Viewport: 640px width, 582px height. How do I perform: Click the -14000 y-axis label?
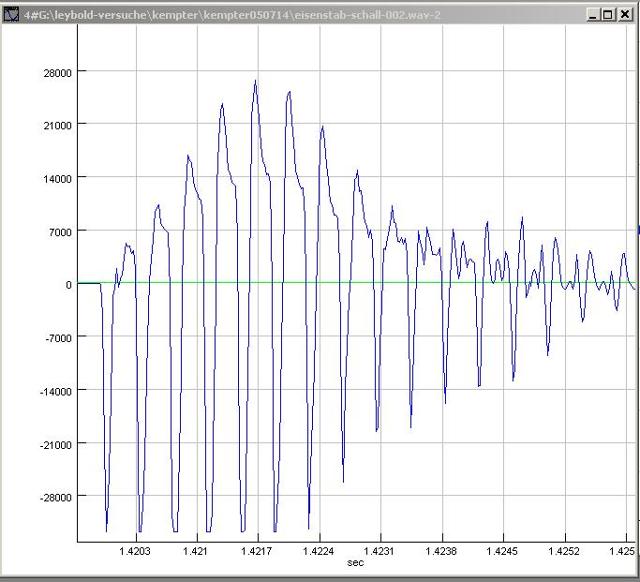point(56,391)
